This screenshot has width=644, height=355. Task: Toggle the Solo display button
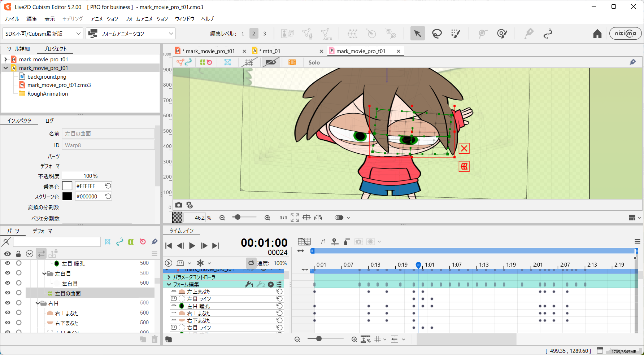point(314,62)
